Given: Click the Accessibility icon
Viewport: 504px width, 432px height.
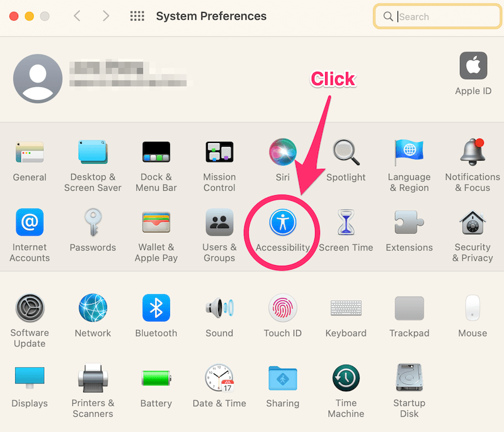Looking at the screenshot, I should click(282, 222).
